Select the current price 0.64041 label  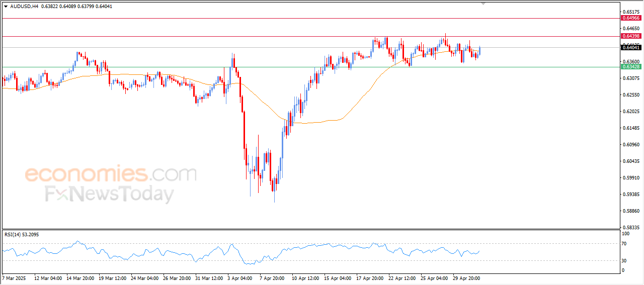point(631,47)
